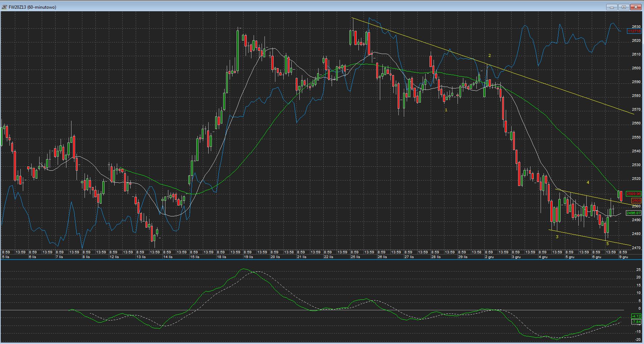
Task: Select the yellow wave label 4
Action: [x=588, y=182]
